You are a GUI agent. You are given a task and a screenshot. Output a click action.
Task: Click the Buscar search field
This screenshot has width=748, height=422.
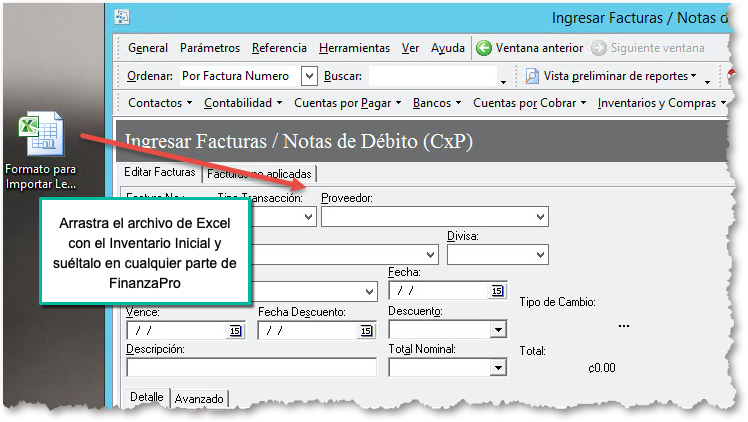[x=433, y=76]
